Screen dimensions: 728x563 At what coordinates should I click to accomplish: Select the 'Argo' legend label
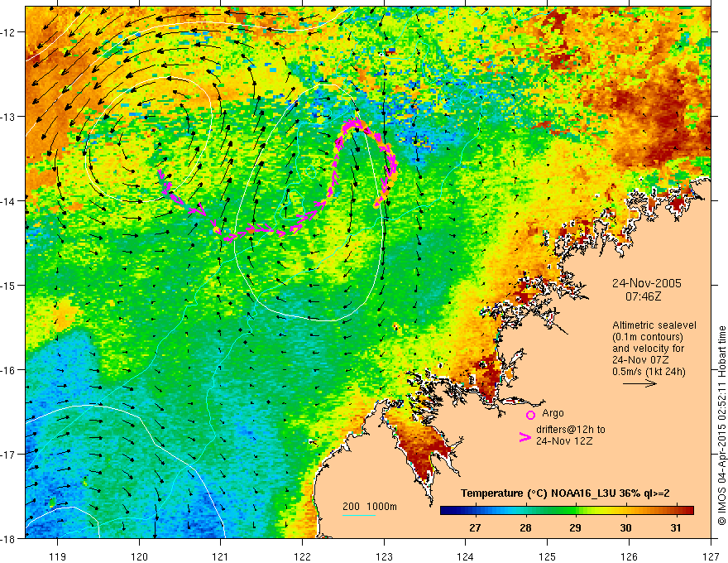point(553,413)
